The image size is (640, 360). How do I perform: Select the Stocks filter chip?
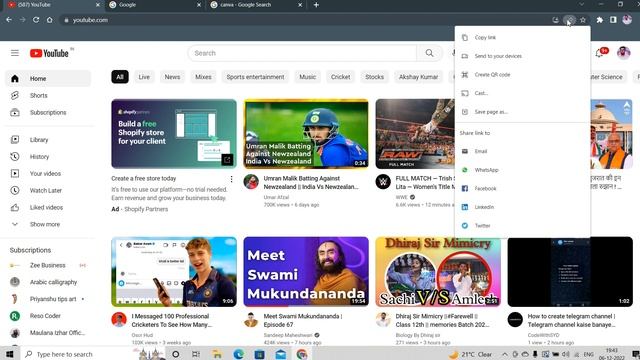click(374, 77)
